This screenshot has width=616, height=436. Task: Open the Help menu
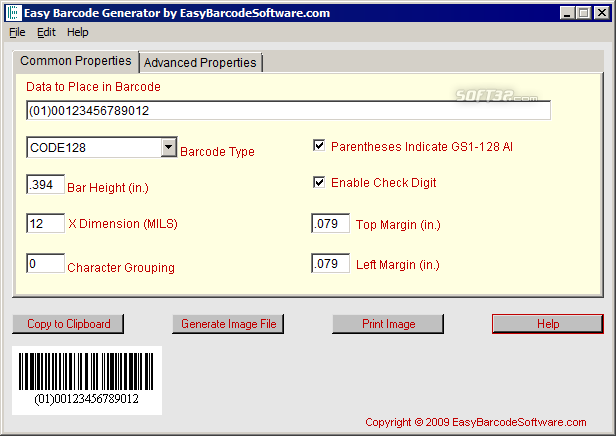pyautogui.click(x=77, y=32)
